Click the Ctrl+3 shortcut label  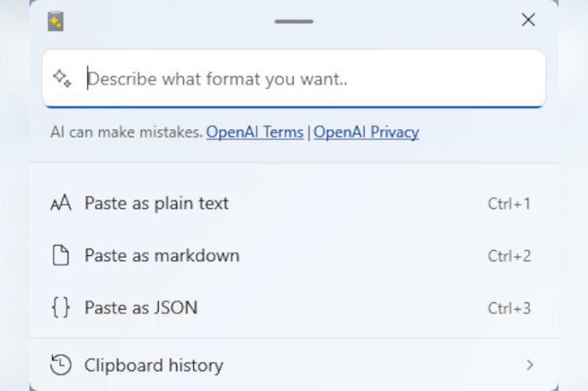point(509,308)
